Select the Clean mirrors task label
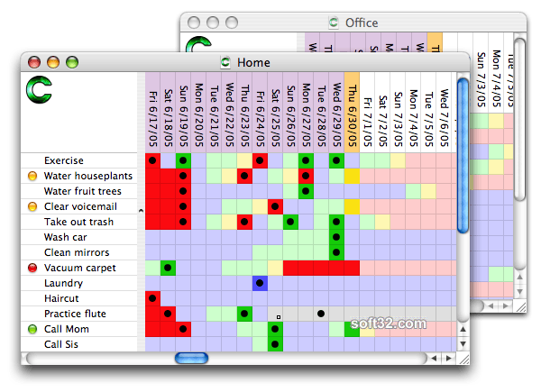Viewport: 541px width, 392px height. [77, 252]
